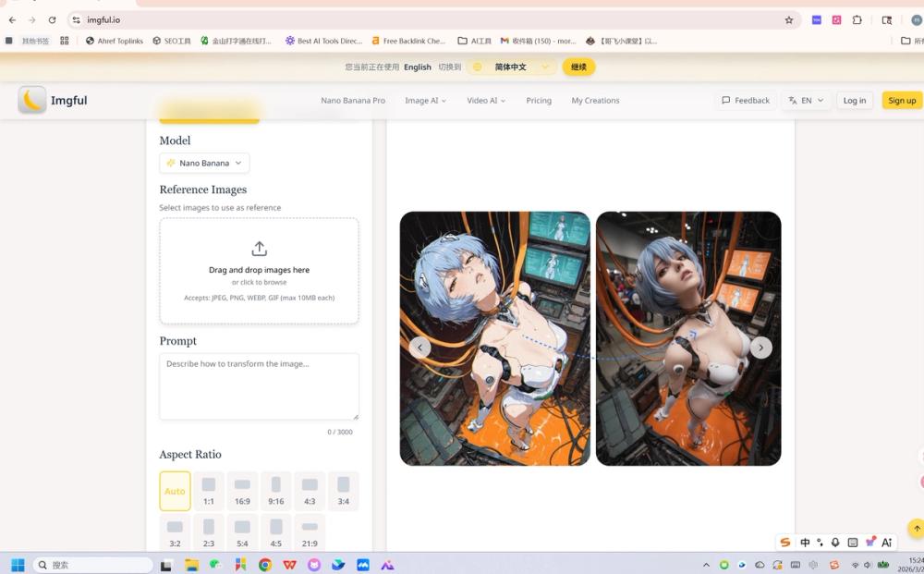The image size is (924, 574).
Task: Jump to page top with yellow arrow button
Action: click(916, 528)
